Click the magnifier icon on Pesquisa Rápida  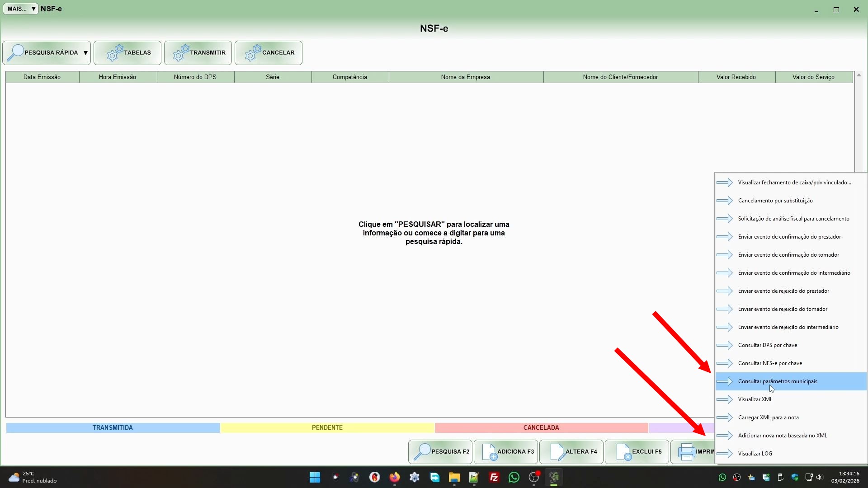click(15, 53)
